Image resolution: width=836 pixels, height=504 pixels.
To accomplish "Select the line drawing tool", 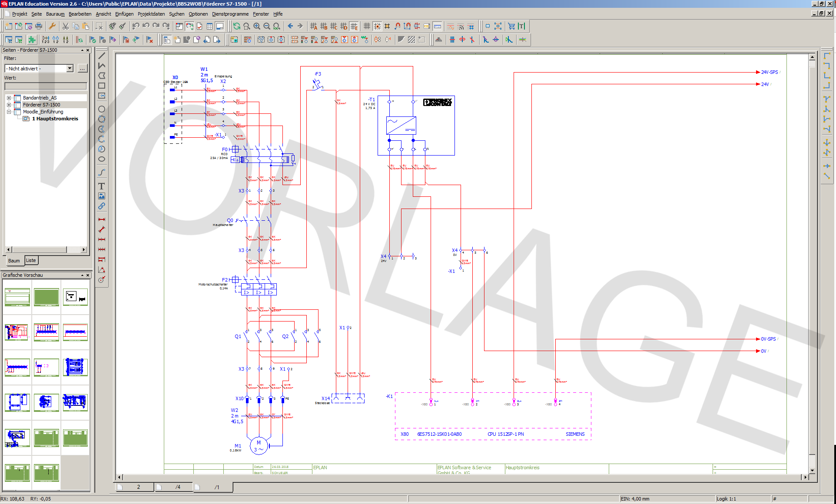I will pos(102,56).
